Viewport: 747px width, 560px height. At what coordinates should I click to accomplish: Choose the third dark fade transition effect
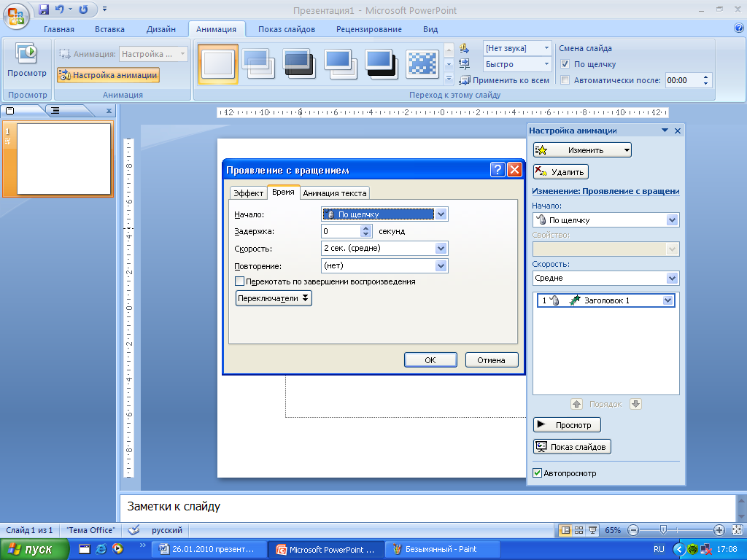(299, 64)
